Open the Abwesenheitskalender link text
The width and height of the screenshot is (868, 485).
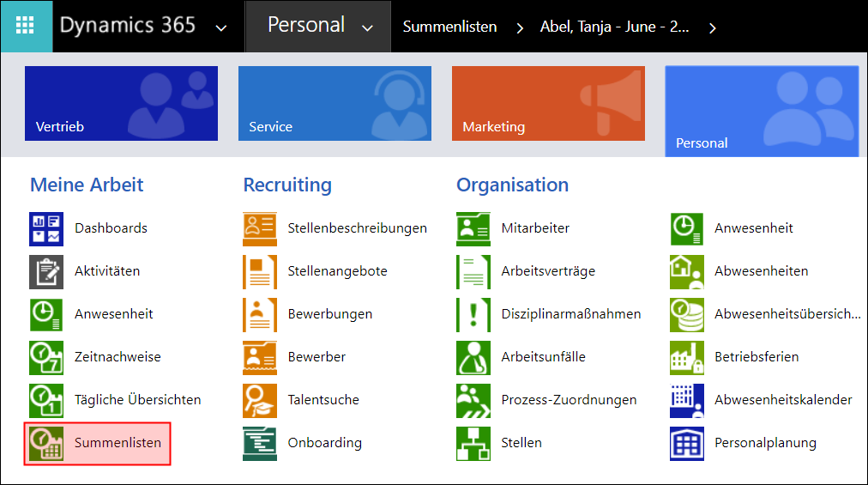[783, 400]
